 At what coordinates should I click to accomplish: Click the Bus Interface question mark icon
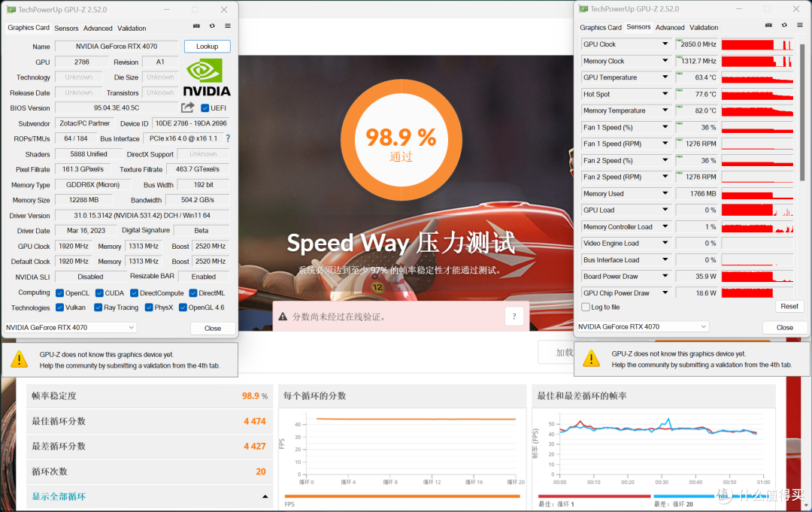[228, 138]
